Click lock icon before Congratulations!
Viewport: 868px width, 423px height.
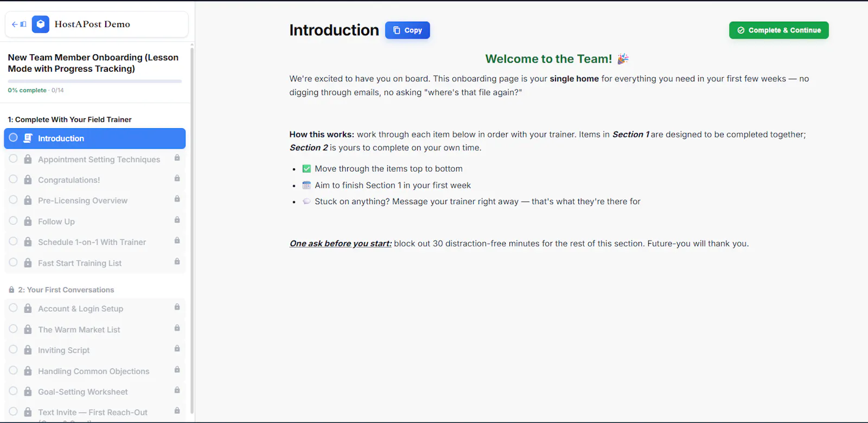[x=28, y=180]
